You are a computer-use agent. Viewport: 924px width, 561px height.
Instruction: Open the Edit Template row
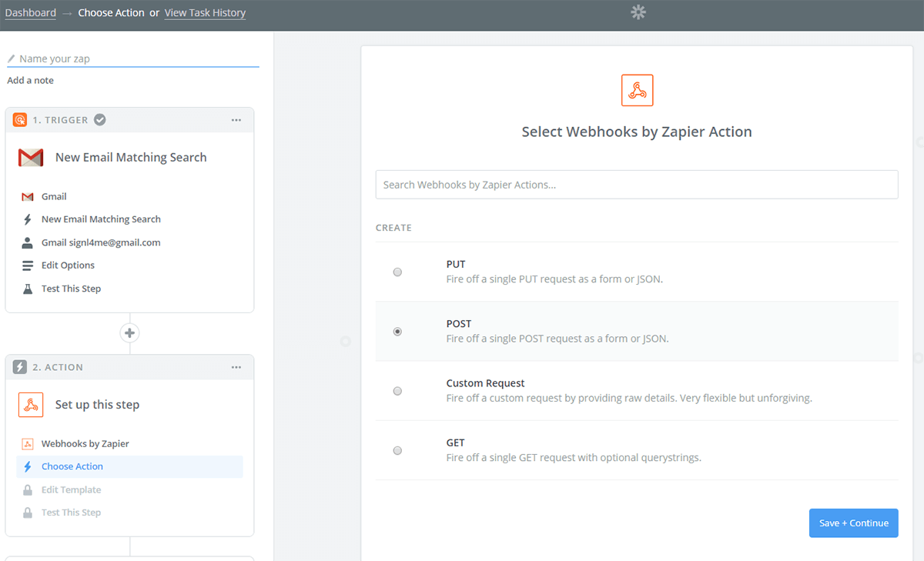pos(129,490)
